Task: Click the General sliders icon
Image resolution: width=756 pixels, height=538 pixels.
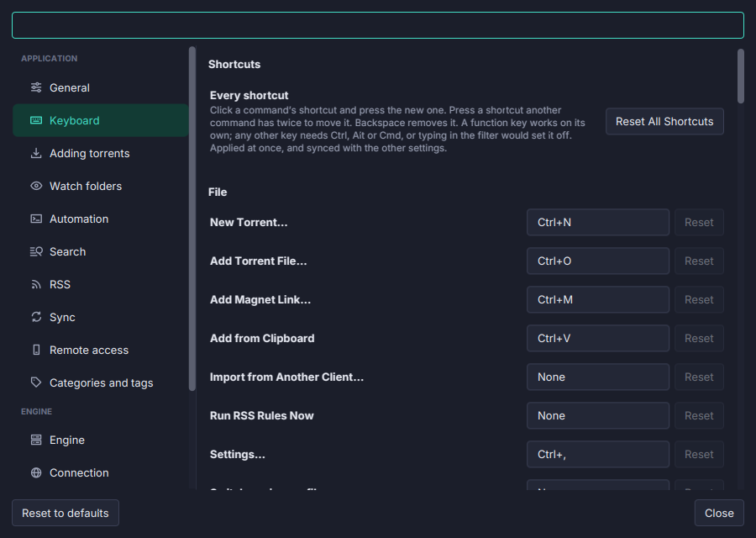Action: [36, 87]
